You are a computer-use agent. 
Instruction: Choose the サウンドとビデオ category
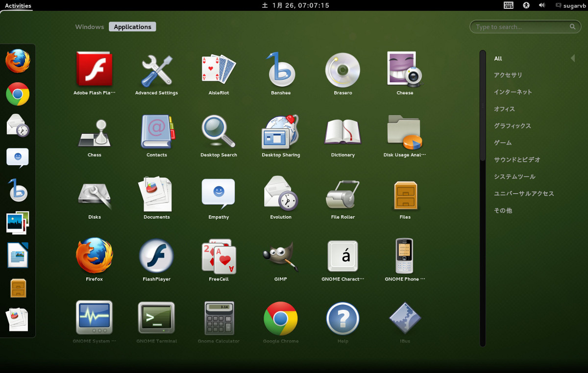point(517,160)
